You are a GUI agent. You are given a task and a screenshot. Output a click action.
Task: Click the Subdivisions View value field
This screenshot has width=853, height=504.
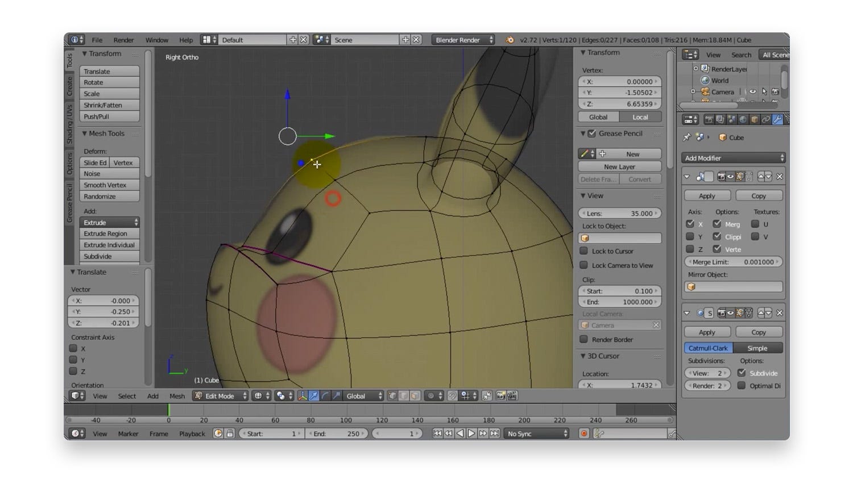707,373
